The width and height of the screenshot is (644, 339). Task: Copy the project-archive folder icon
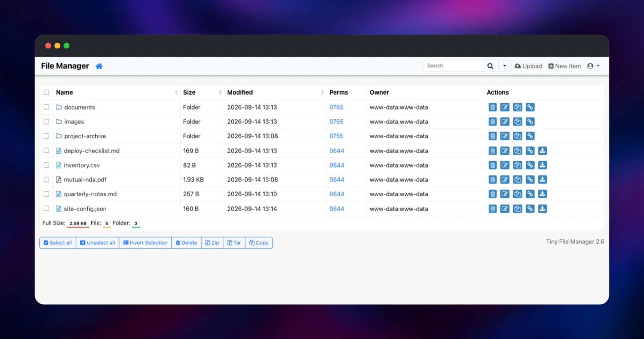(x=518, y=136)
